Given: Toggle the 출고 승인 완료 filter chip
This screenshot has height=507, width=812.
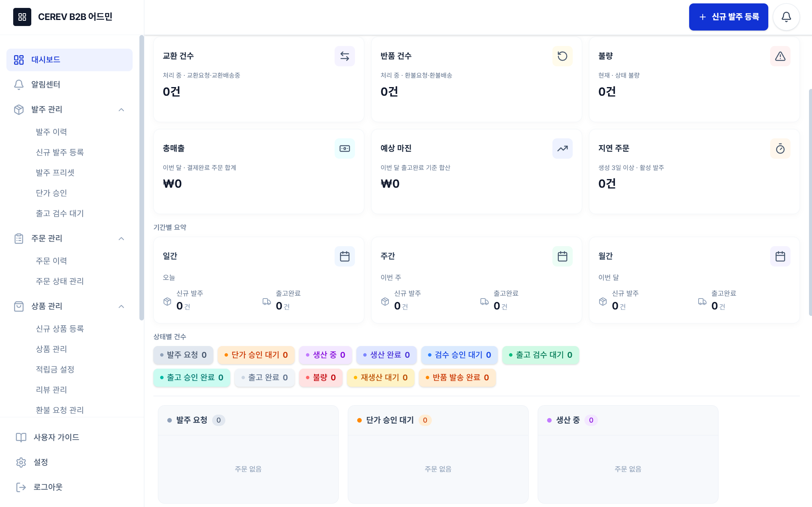Looking at the screenshot, I should (191, 377).
